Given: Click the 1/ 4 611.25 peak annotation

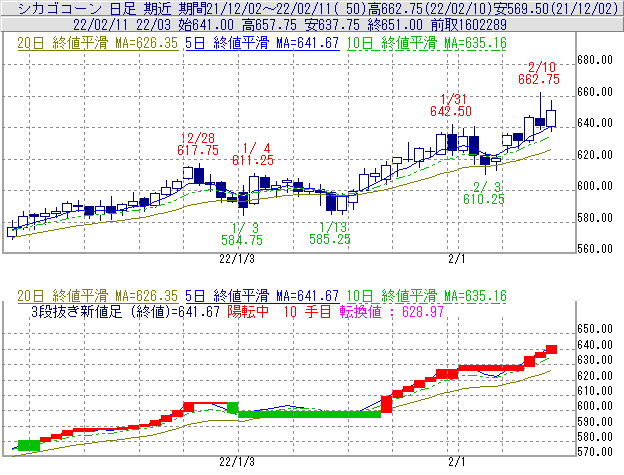Looking at the screenshot, I should 253,154.
